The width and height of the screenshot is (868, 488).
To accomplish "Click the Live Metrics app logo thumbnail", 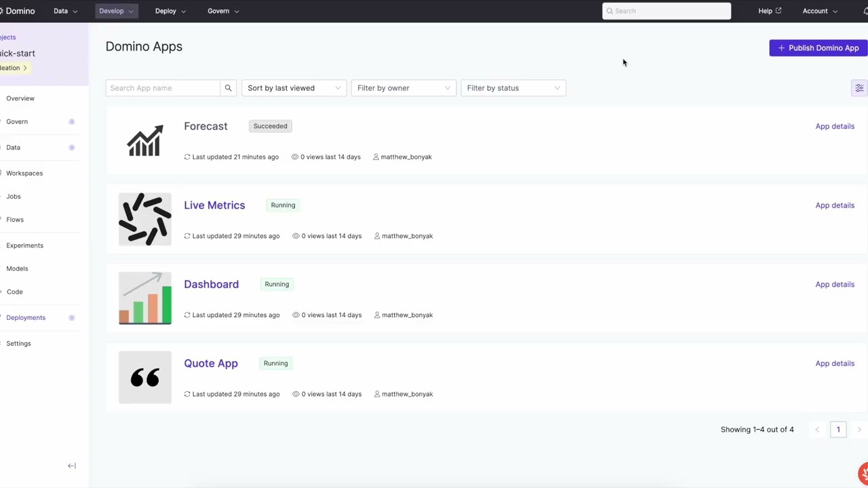I will (145, 219).
